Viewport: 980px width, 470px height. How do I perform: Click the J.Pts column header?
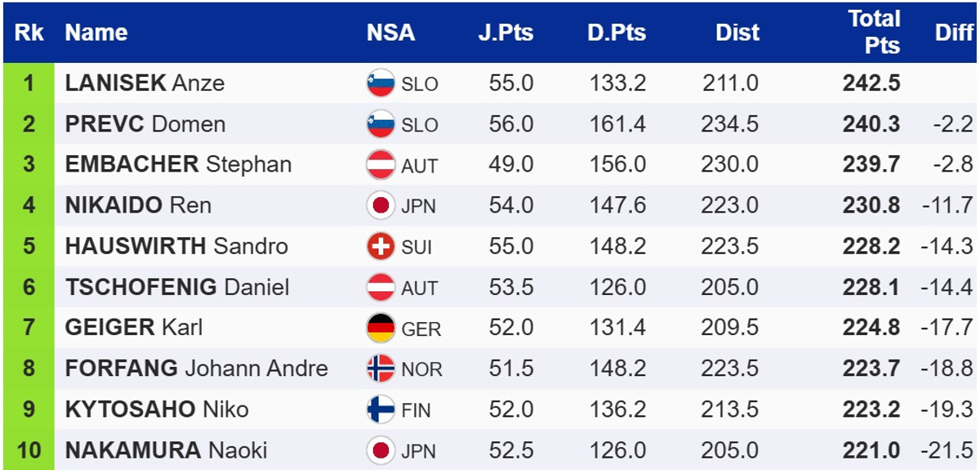[506, 33]
